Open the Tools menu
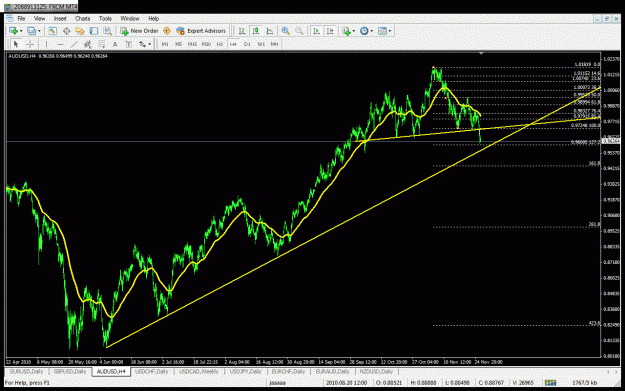 pyautogui.click(x=105, y=18)
